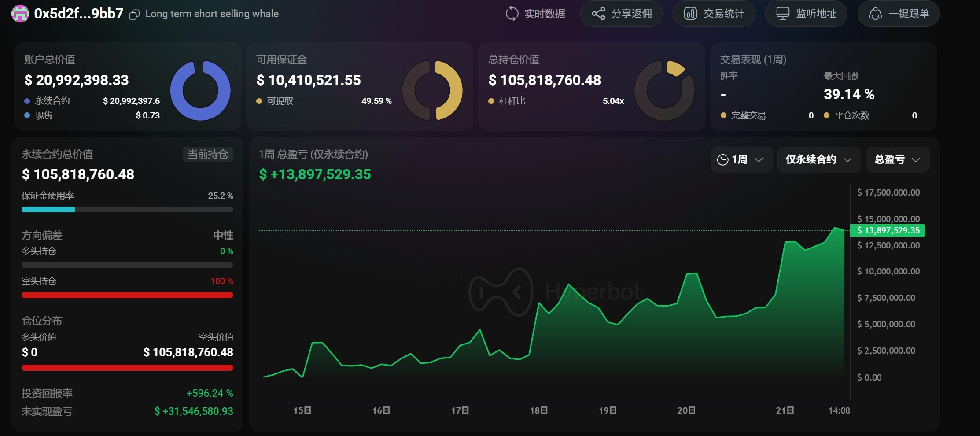This screenshot has height=436, width=980.
Task: Click the real-time data refresh icon
Action: coord(512,14)
